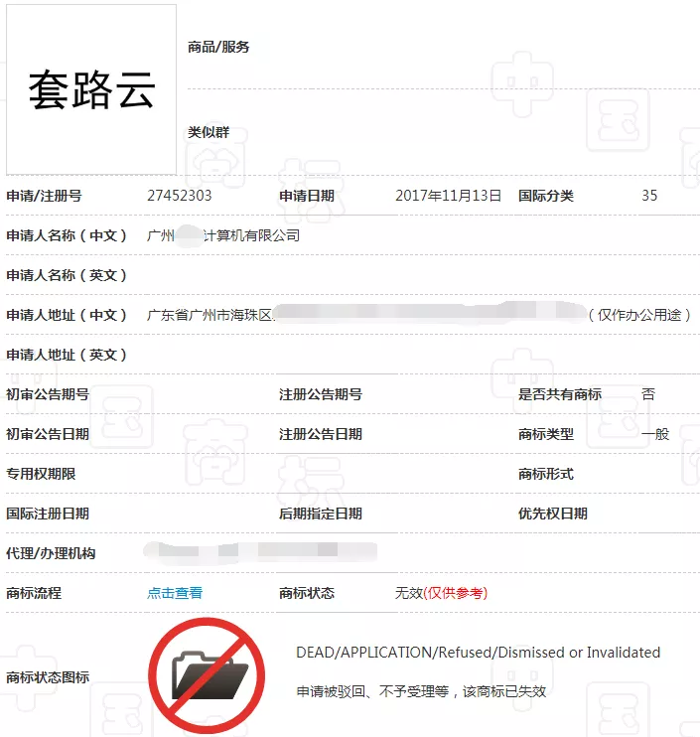Click the 优先权日期 label
Image resolution: width=700 pixels, height=737 pixels.
pyautogui.click(x=553, y=514)
